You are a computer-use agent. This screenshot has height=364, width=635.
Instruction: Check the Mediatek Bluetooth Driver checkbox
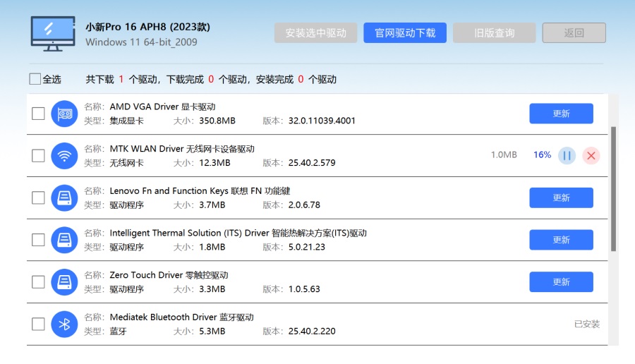[x=39, y=324]
